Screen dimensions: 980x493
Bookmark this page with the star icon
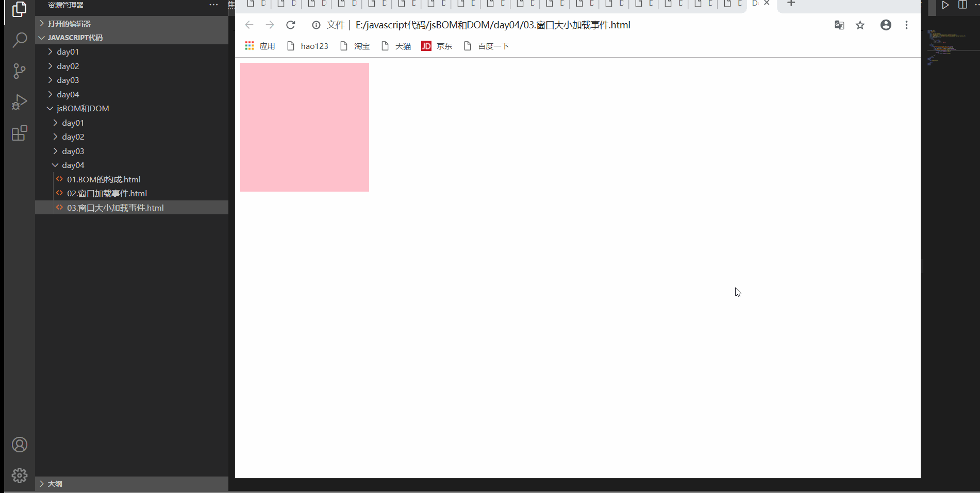coord(860,25)
